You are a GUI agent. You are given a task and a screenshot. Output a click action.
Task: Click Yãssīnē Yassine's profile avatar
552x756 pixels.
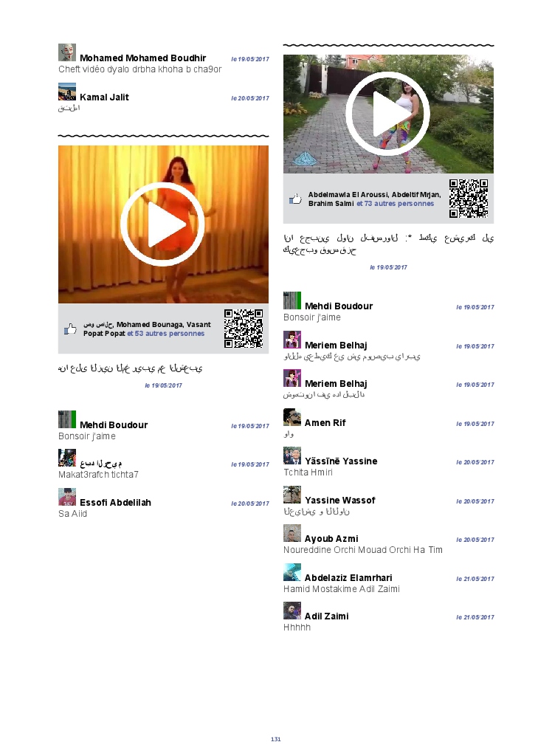click(292, 456)
